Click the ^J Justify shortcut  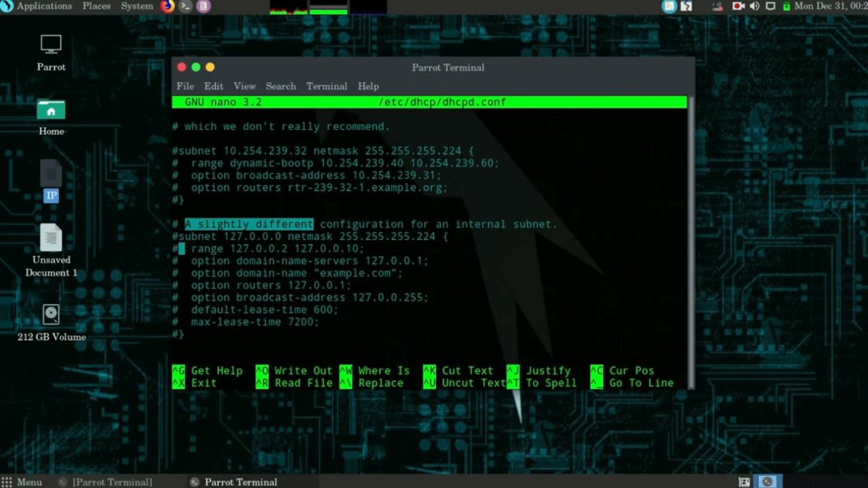tap(538, 371)
